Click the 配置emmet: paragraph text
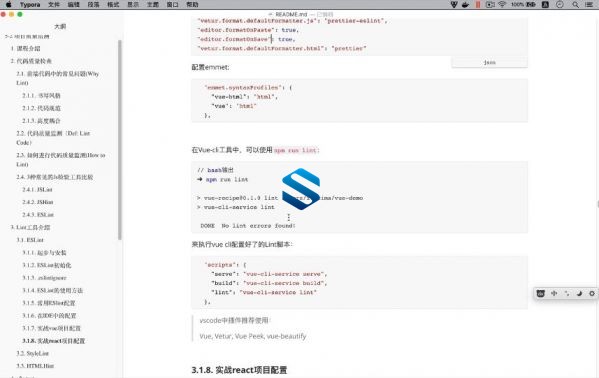Viewport: 599px width, 378px height. 210,67
